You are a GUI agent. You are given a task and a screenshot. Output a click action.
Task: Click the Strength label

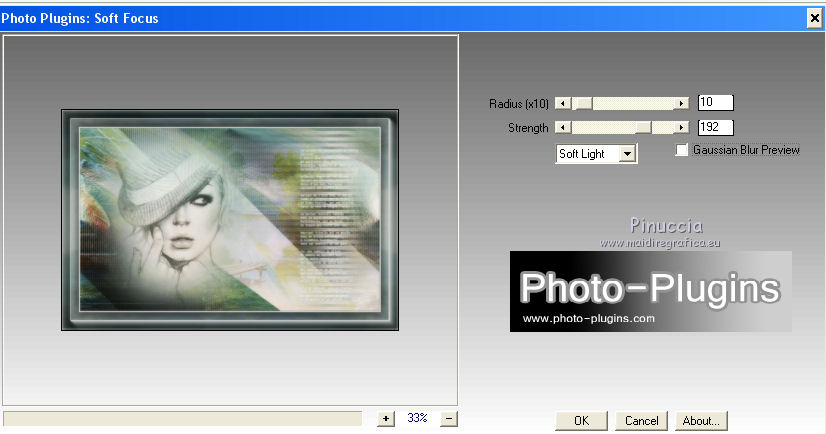coord(528,128)
